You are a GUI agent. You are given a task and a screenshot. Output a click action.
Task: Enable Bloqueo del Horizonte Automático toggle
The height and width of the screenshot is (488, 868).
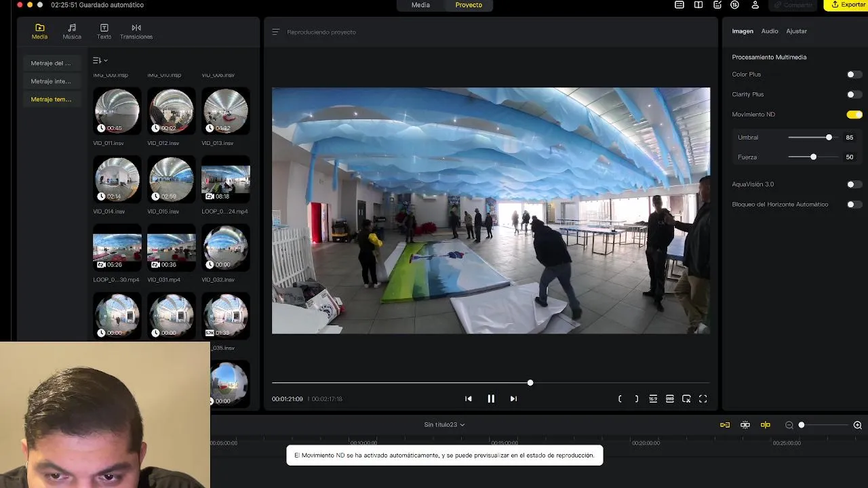click(x=854, y=204)
